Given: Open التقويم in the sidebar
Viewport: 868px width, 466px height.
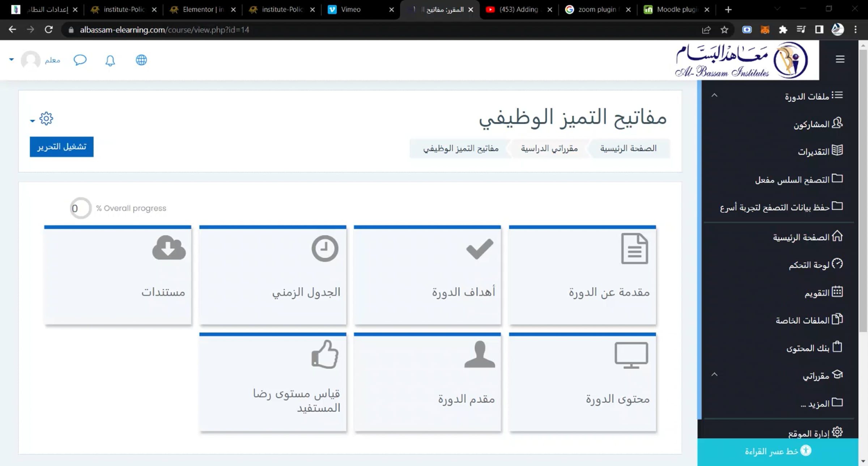Looking at the screenshot, I should click(x=824, y=292).
